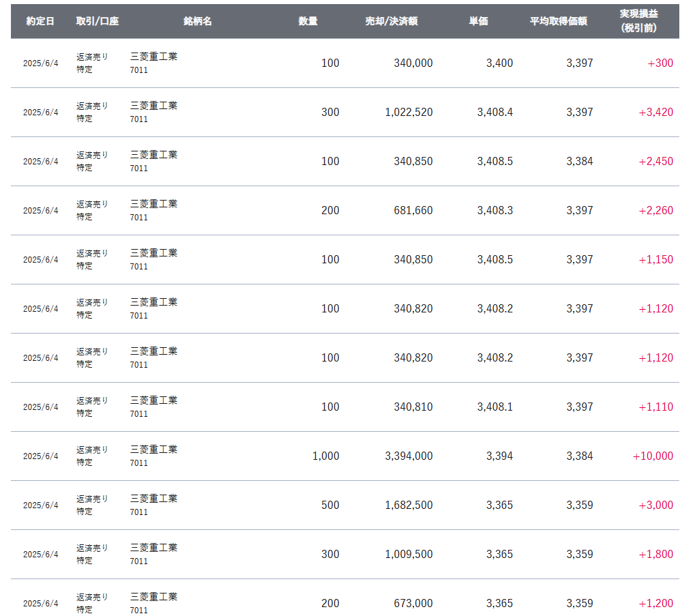The width and height of the screenshot is (695, 616).
Task: Click the 約定日 column header
Action: [40, 21]
